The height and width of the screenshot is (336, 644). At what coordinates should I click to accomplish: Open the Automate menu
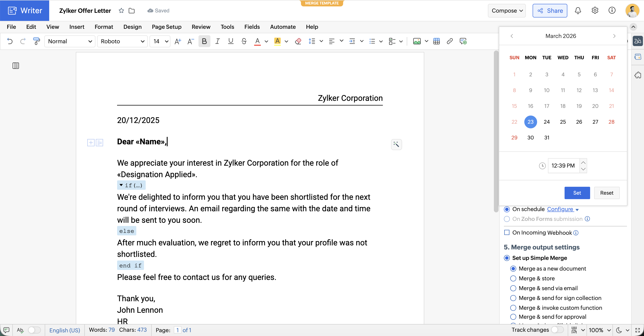[x=283, y=27]
